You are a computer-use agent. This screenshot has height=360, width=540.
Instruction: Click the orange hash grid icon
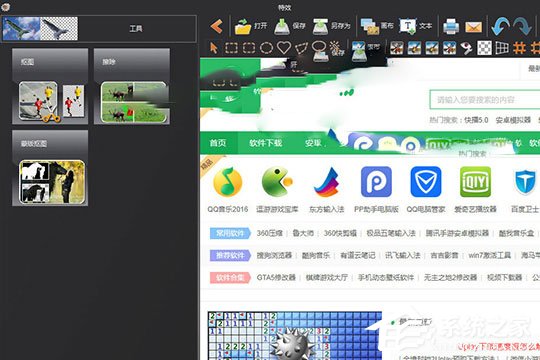coord(519,48)
